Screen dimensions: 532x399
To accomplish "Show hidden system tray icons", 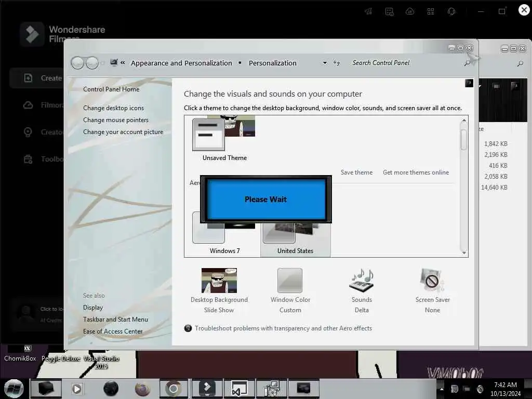I will 442,389.
